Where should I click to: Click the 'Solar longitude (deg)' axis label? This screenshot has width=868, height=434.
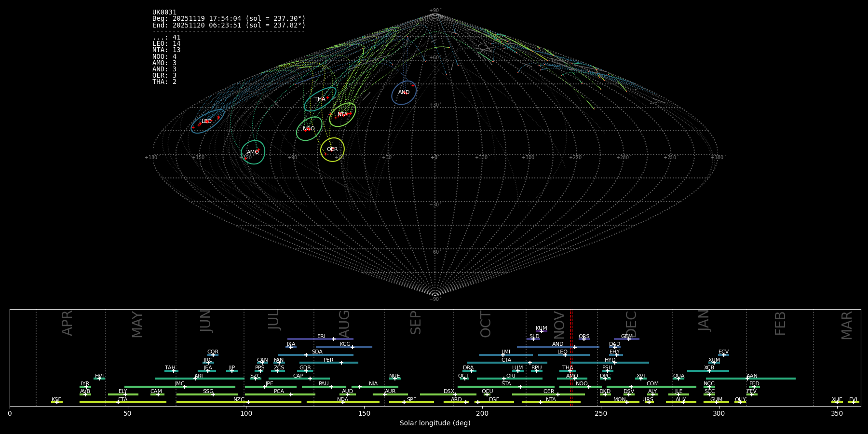coord(434,423)
